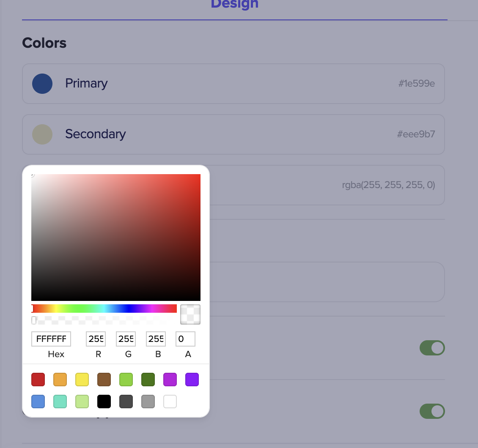478x448 pixels.
Task: Click the Alpha value input field
Action: [185, 339]
